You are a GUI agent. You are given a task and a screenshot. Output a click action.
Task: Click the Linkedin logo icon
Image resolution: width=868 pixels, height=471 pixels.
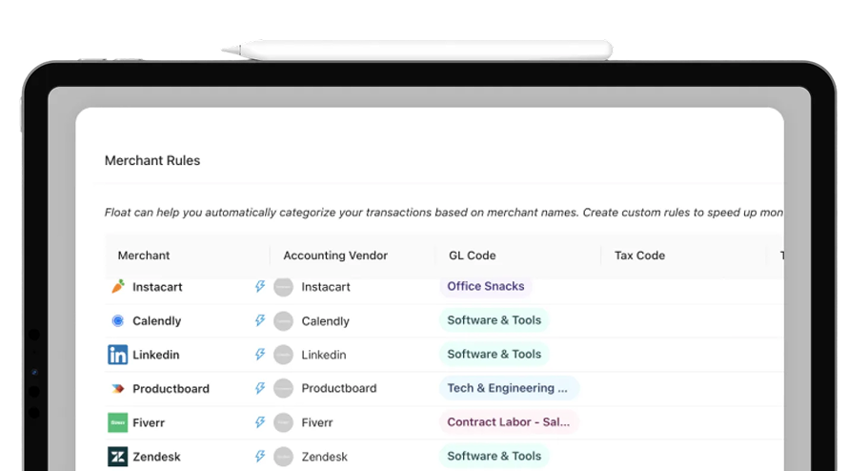(117, 355)
